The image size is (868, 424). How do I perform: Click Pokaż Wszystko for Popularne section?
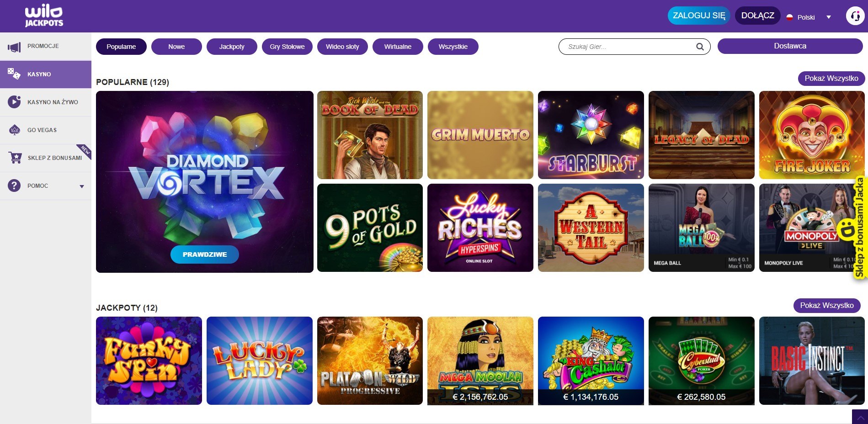(x=831, y=79)
